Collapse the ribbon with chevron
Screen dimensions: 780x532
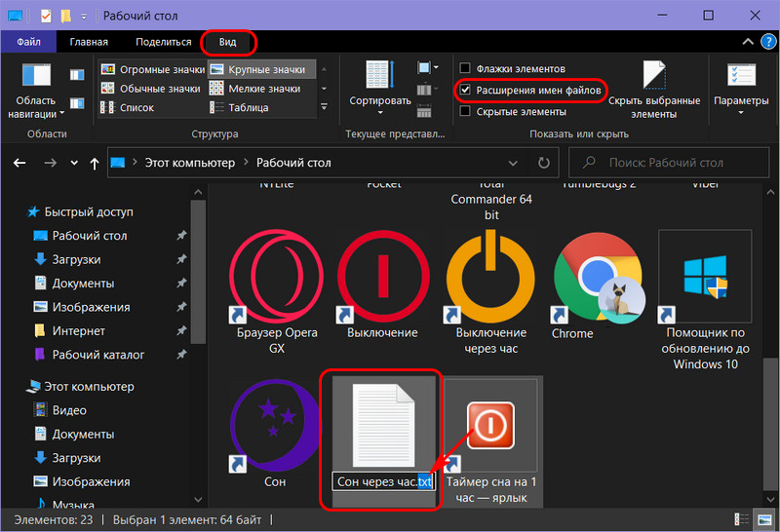pyautogui.click(x=748, y=42)
